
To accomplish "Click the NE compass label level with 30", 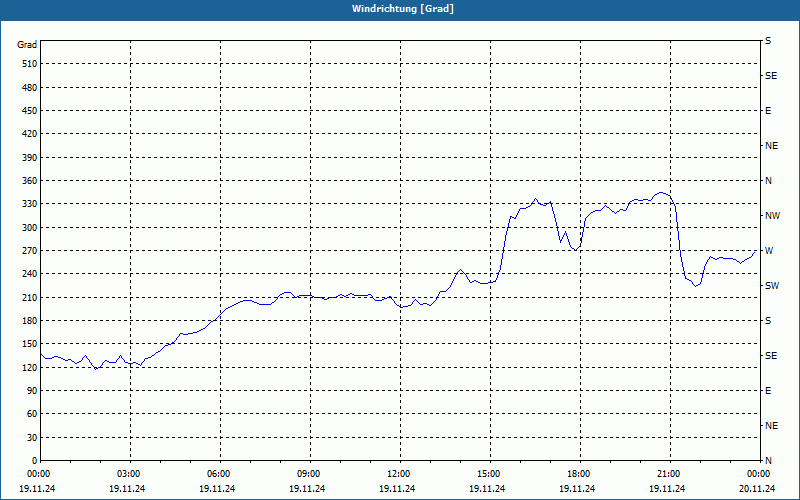I will [771, 426].
